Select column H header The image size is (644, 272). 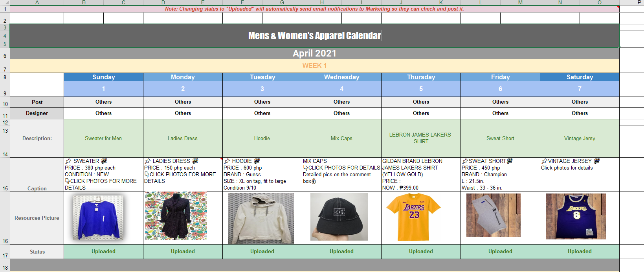coord(322,2)
